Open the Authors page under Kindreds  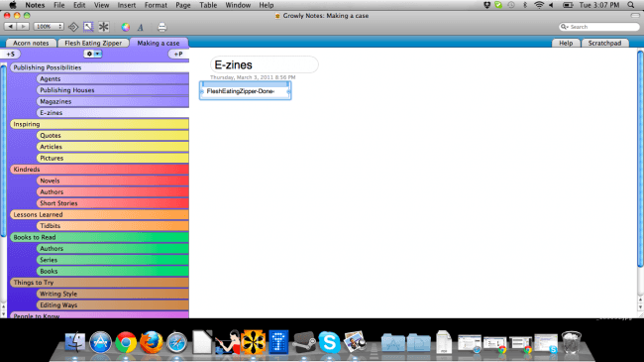pyautogui.click(x=113, y=191)
